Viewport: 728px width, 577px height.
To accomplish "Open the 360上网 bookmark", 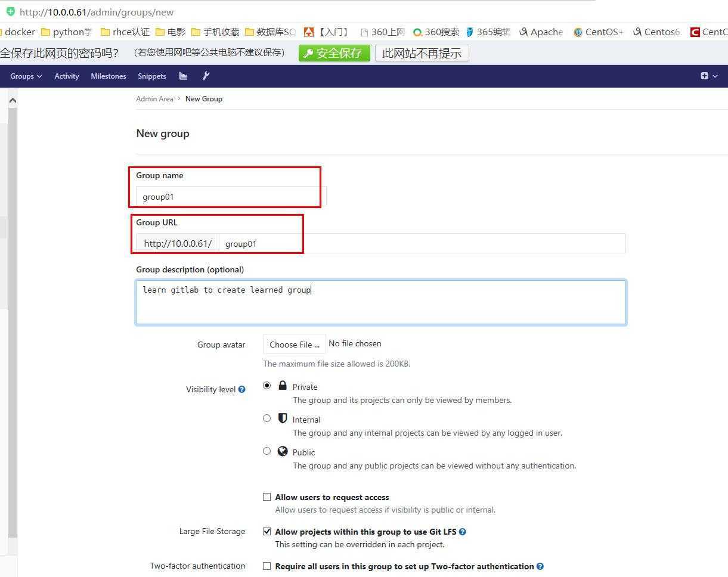I will (x=382, y=32).
